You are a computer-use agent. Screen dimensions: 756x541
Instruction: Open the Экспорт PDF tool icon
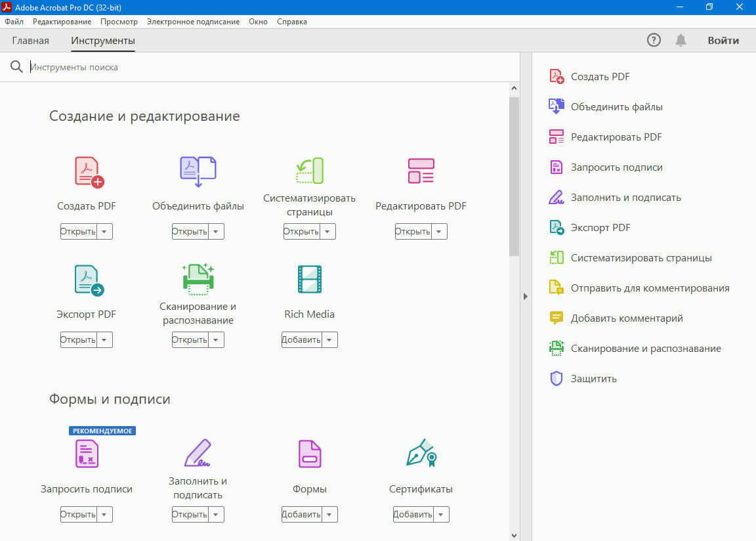pyautogui.click(x=86, y=279)
